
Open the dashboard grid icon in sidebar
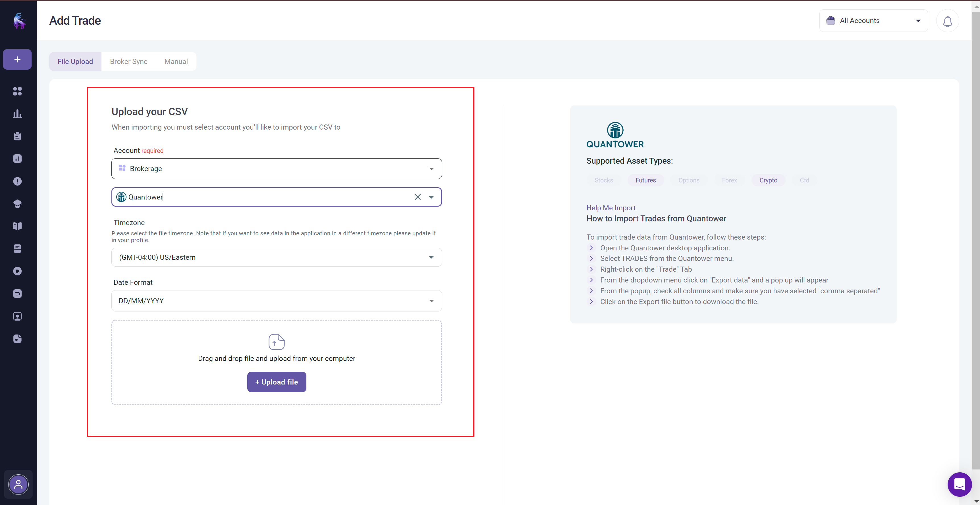point(17,91)
